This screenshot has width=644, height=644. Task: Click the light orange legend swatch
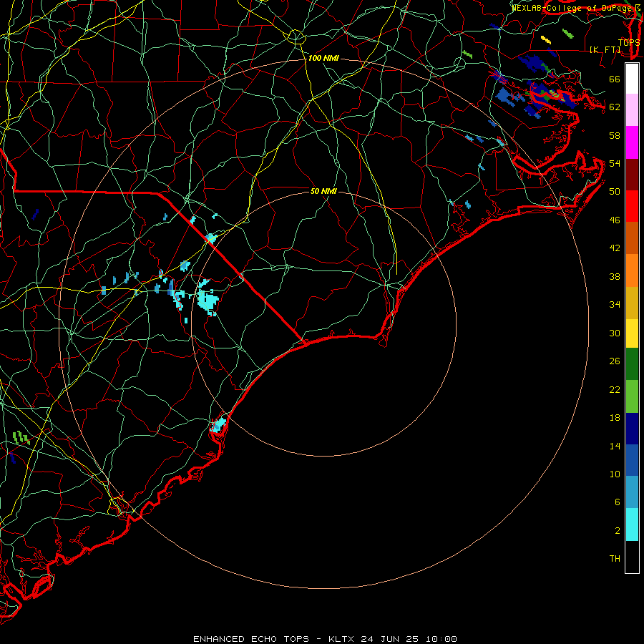[x=632, y=270]
